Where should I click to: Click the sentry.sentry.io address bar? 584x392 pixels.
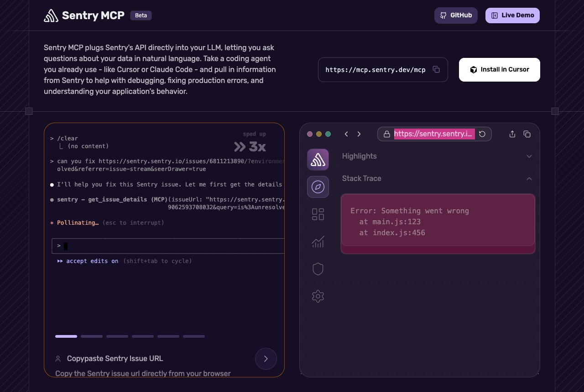(434, 134)
